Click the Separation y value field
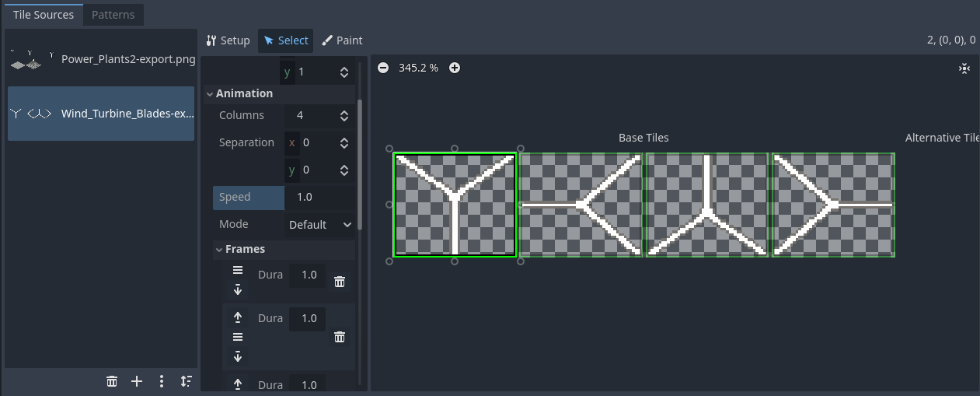This screenshot has height=396, width=980. point(318,170)
